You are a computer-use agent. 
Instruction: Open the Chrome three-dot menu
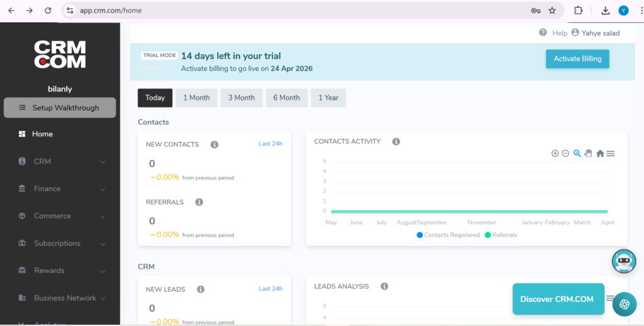[x=641, y=11]
